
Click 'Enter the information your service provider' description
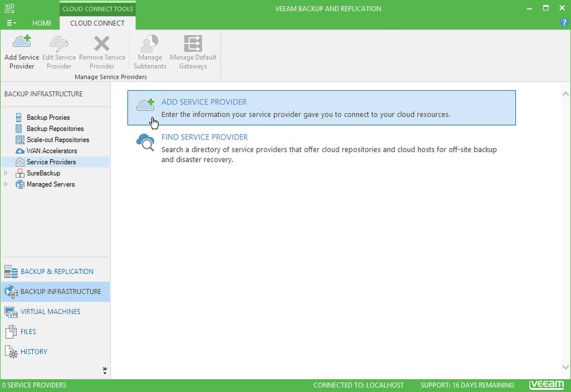point(306,114)
